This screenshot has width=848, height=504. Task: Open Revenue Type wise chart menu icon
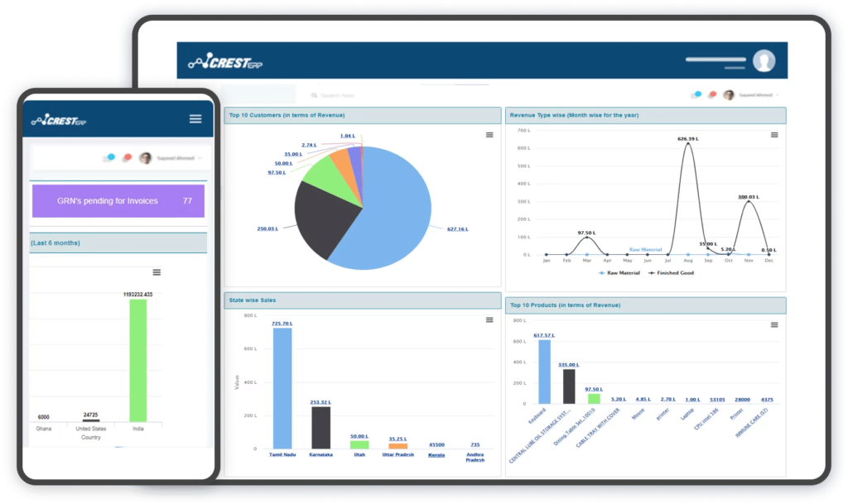[x=774, y=135]
